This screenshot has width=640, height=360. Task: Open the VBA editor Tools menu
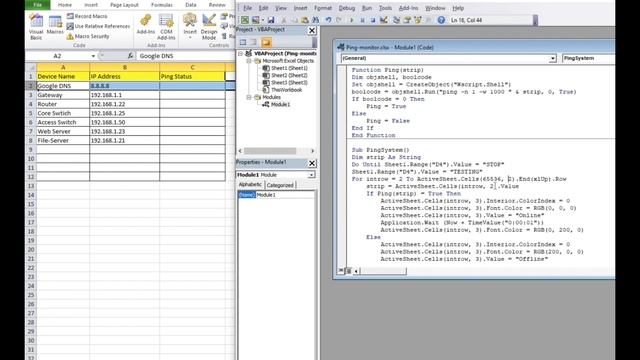pos(385,8)
